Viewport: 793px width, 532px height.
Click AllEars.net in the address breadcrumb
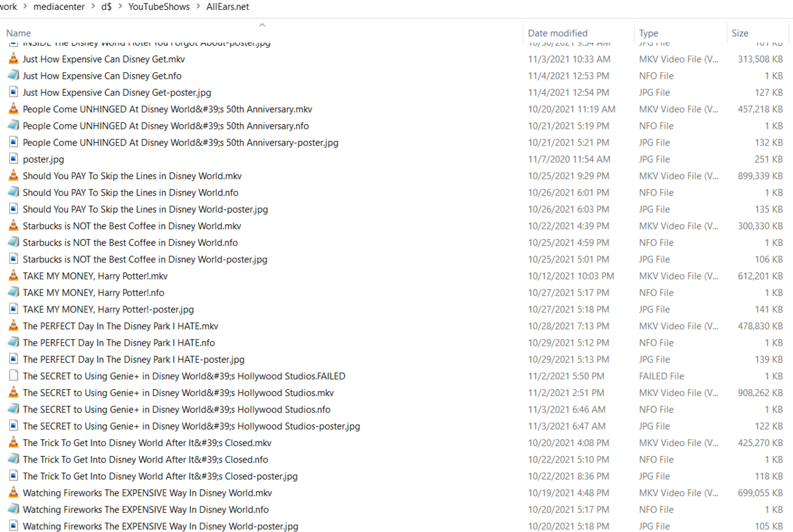[x=228, y=7]
